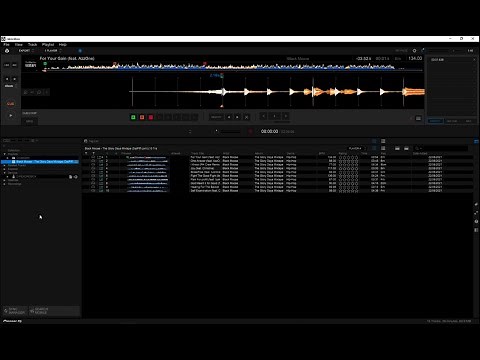Switch to the HOT CUE tab in side panel
480x360 pixels.
coord(452,121)
